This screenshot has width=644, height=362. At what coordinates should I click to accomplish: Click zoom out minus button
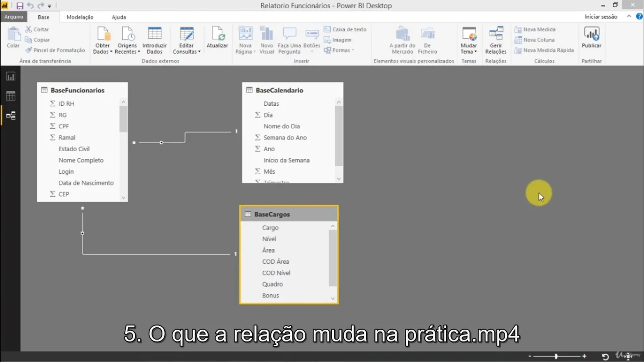(530, 356)
